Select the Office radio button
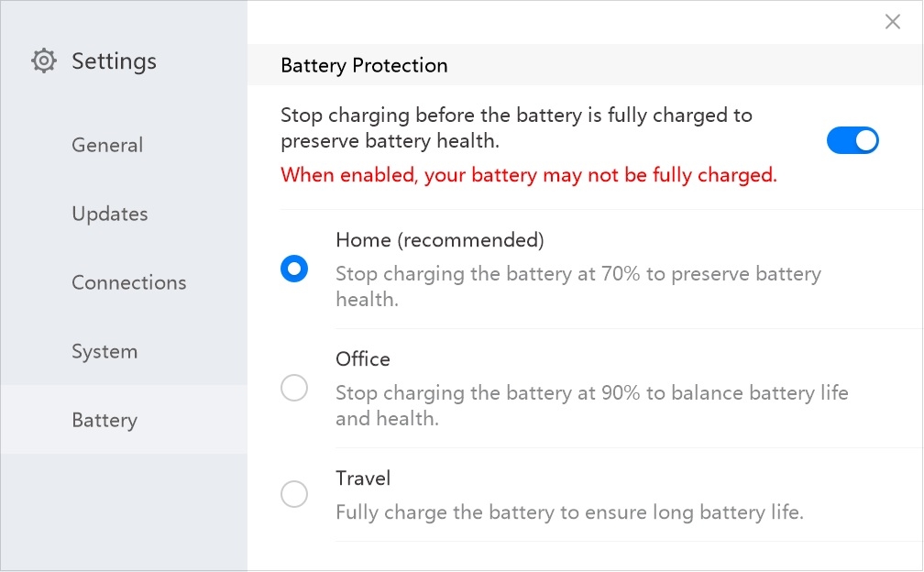924x572 pixels. coord(294,388)
